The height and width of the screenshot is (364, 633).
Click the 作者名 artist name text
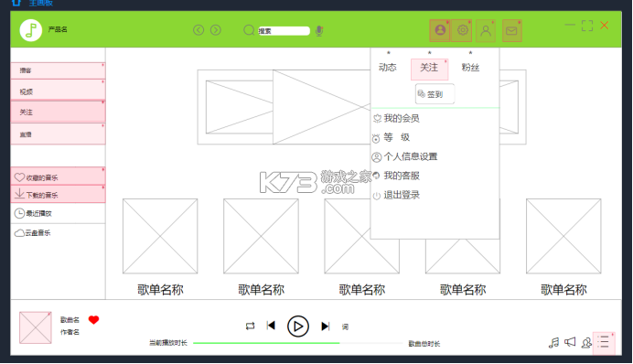pyautogui.click(x=70, y=332)
